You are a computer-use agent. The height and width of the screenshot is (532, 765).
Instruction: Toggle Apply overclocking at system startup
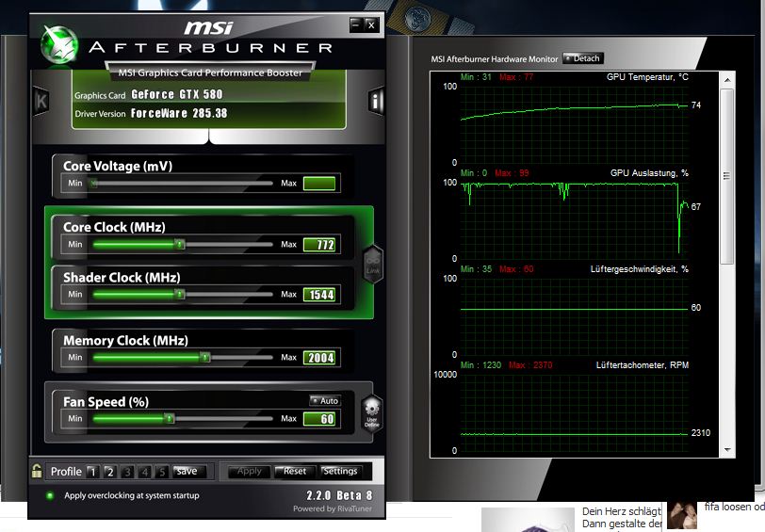(x=50, y=496)
